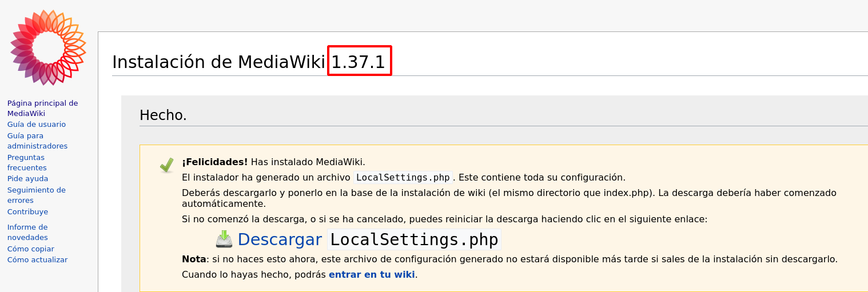The image size is (868, 292).
Task: Open Seguimiento de errores link
Action: (x=36, y=195)
